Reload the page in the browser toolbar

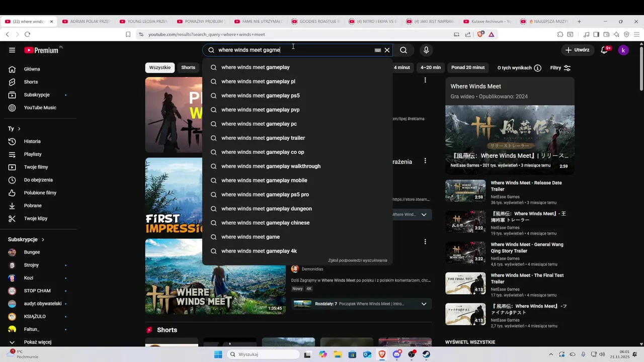tap(27, 34)
